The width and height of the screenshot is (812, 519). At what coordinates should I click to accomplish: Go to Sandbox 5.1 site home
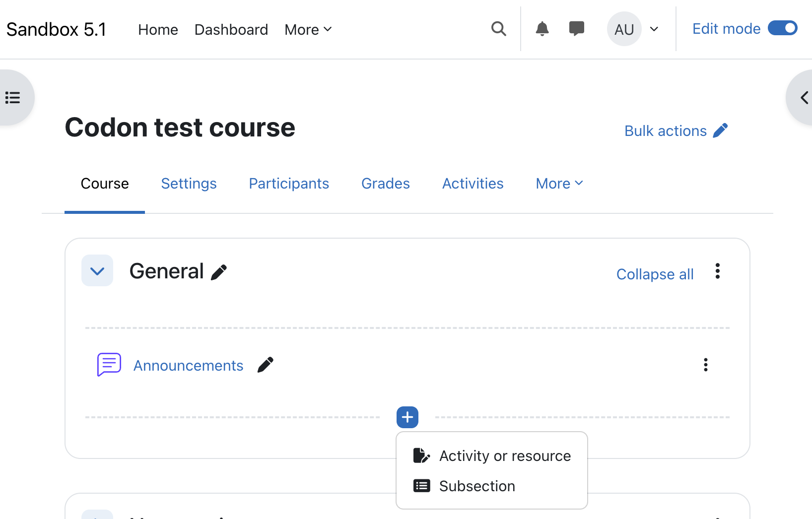(56, 29)
